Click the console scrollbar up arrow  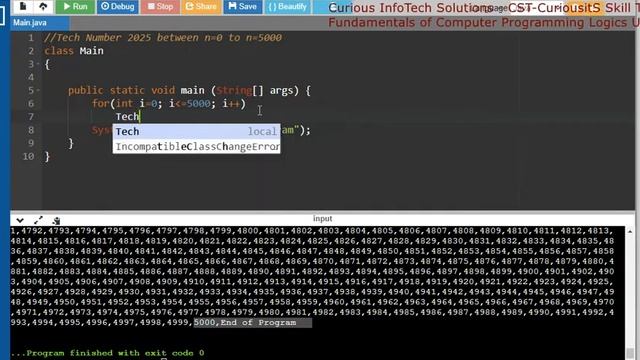[630, 231]
